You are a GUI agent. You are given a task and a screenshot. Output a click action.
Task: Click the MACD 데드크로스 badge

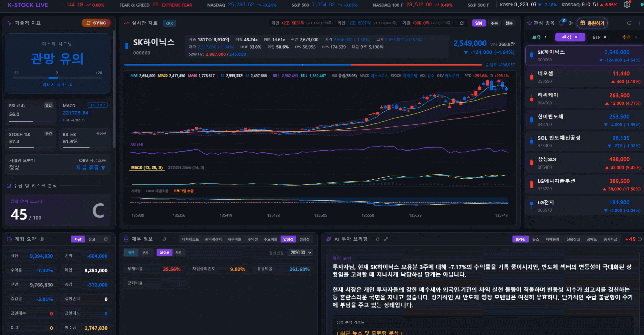click(97, 105)
